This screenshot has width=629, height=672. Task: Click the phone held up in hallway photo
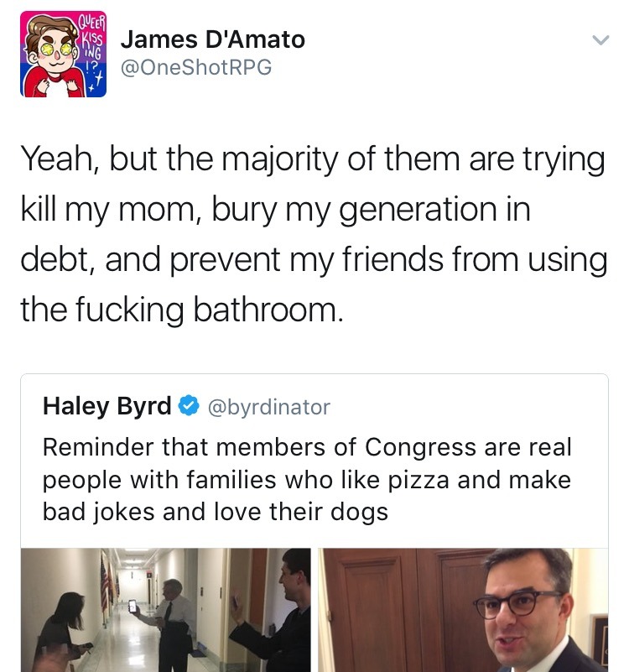pyautogui.click(x=133, y=606)
